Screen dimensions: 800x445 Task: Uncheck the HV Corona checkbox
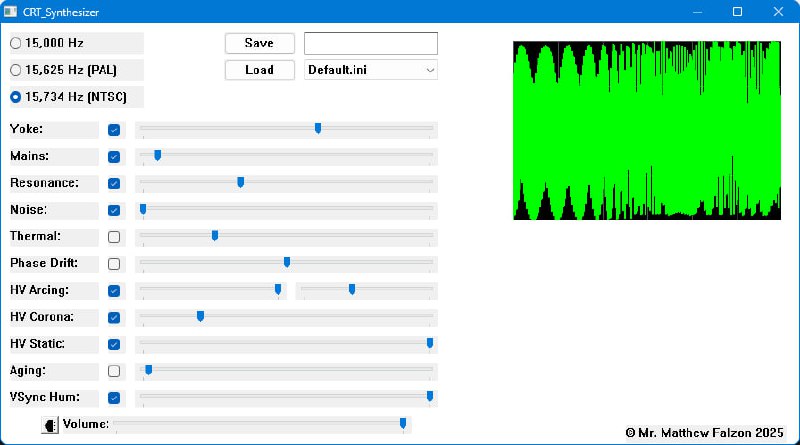[x=114, y=317]
